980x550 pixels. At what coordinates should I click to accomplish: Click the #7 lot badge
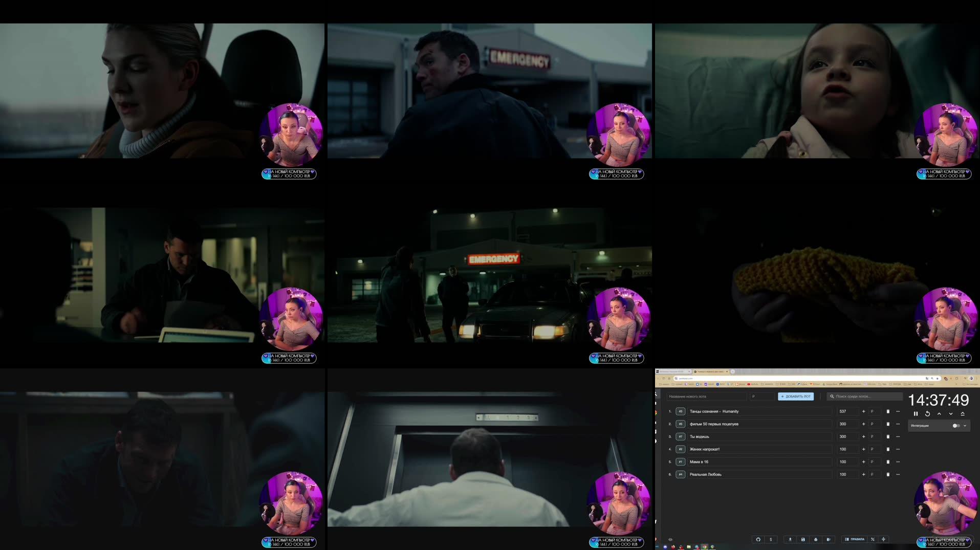[680, 436]
